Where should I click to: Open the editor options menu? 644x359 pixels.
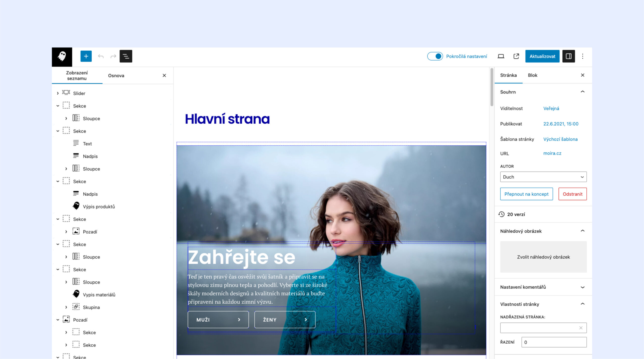click(583, 56)
